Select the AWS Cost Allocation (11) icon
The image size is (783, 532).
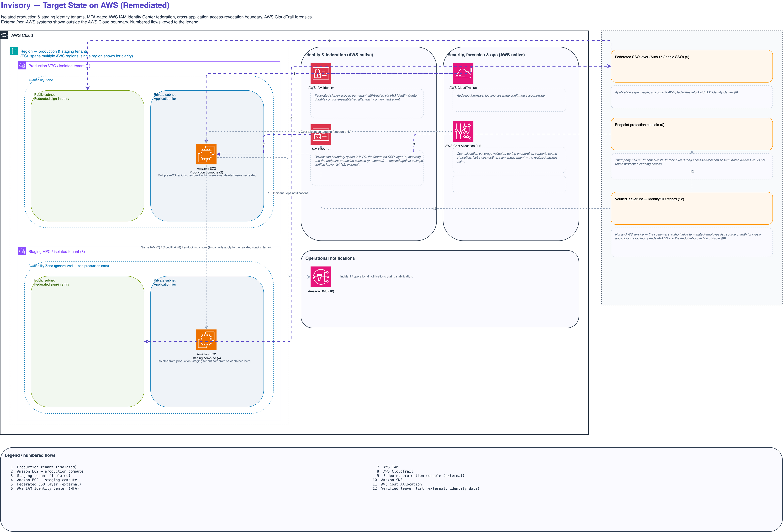[x=463, y=131]
